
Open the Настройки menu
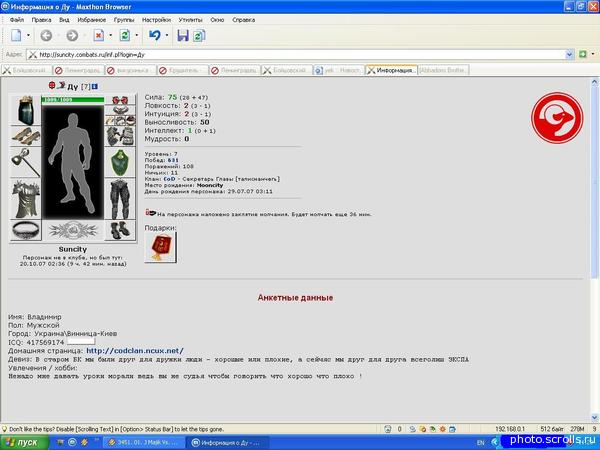[x=156, y=20]
